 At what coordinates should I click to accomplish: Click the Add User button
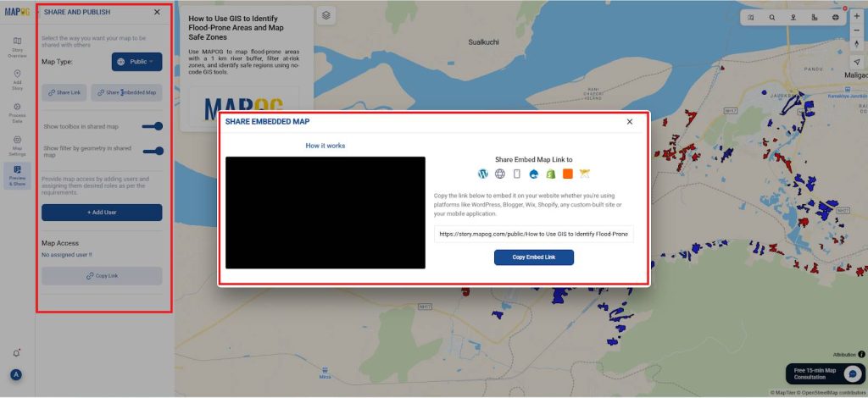102,213
